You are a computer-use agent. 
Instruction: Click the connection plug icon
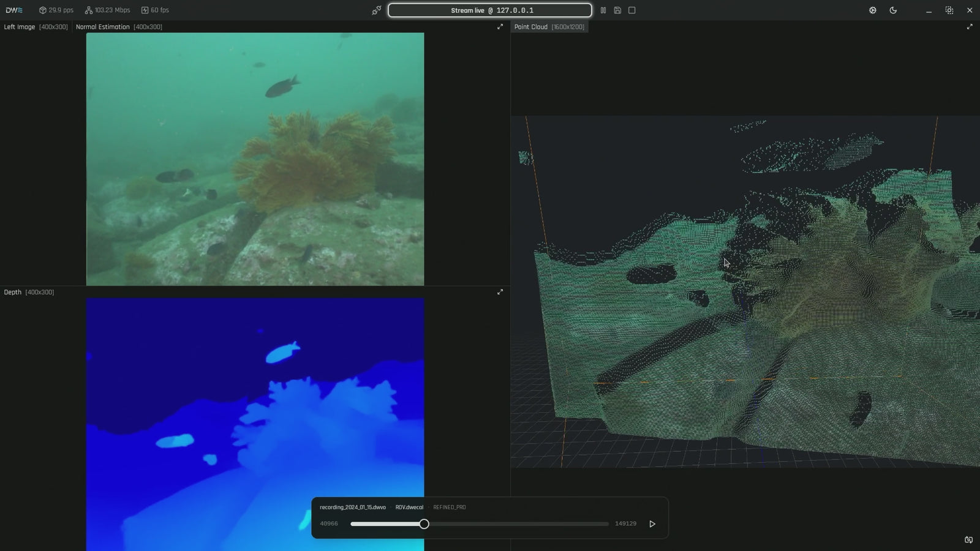pyautogui.click(x=376, y=10)
